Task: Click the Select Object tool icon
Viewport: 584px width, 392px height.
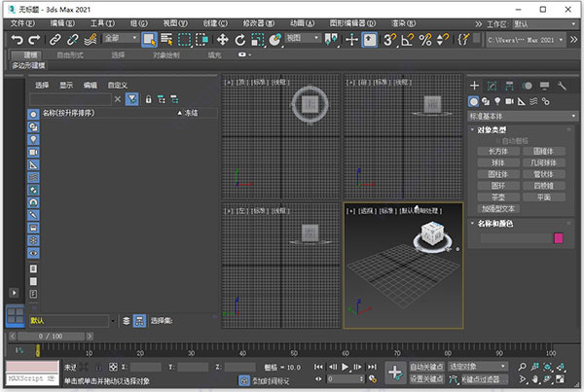Action: (x=150, y=39)
